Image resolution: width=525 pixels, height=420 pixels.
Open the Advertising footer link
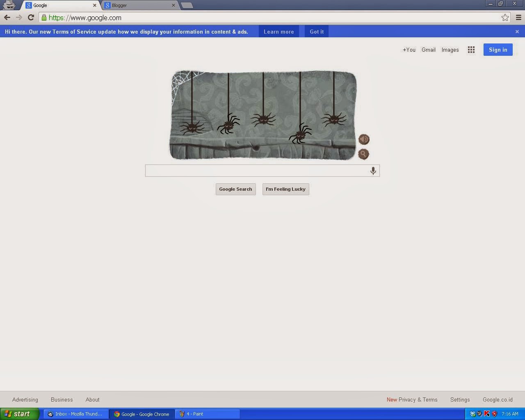click(x=25, y=399)
